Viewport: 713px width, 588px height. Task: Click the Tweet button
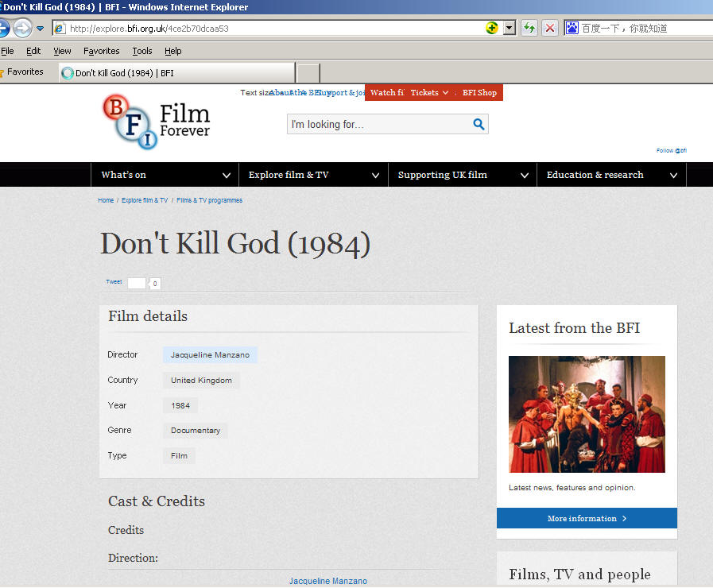tap(114, 282)
